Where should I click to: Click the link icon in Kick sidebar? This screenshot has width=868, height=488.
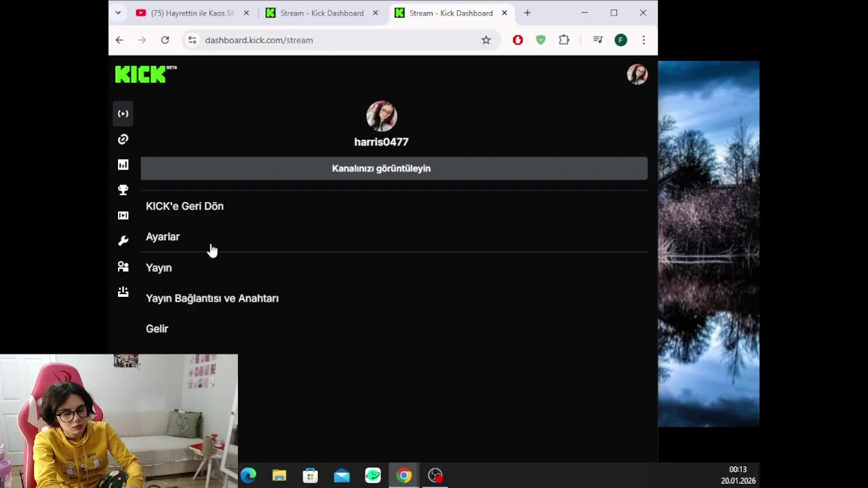click(x=123, y=139)
